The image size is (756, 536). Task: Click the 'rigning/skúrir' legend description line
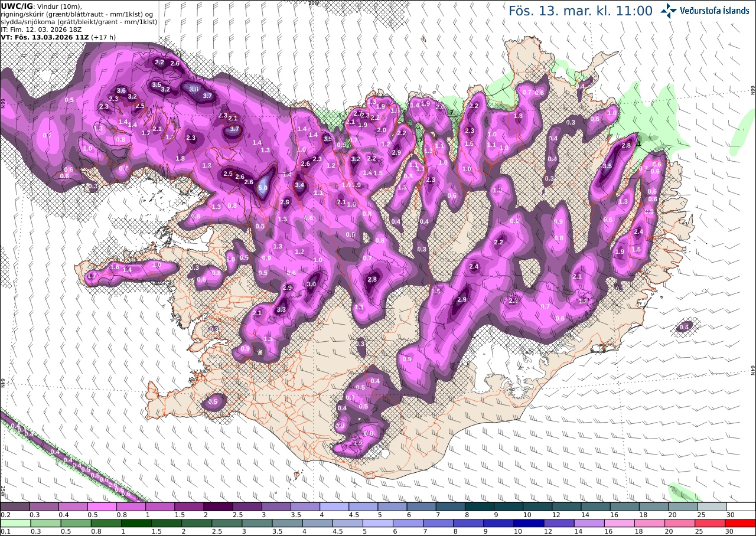(78, 14)
